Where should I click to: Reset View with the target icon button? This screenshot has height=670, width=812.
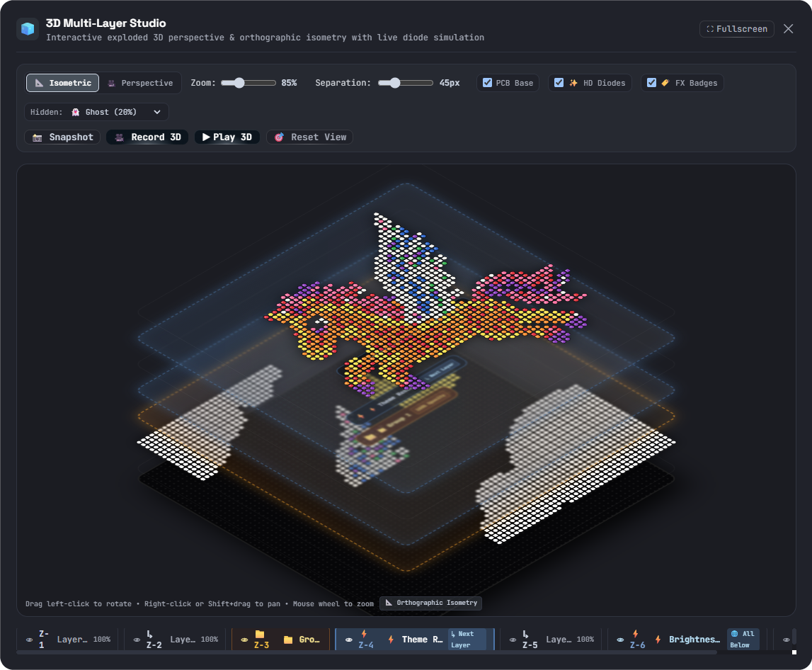coord(309,137)
